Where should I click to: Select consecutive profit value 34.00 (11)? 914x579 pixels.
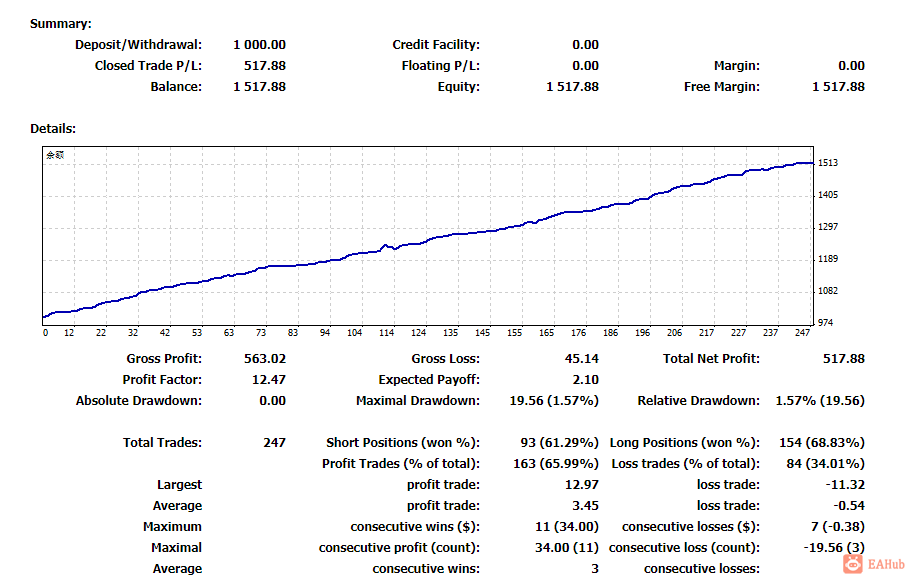[567, 548]
